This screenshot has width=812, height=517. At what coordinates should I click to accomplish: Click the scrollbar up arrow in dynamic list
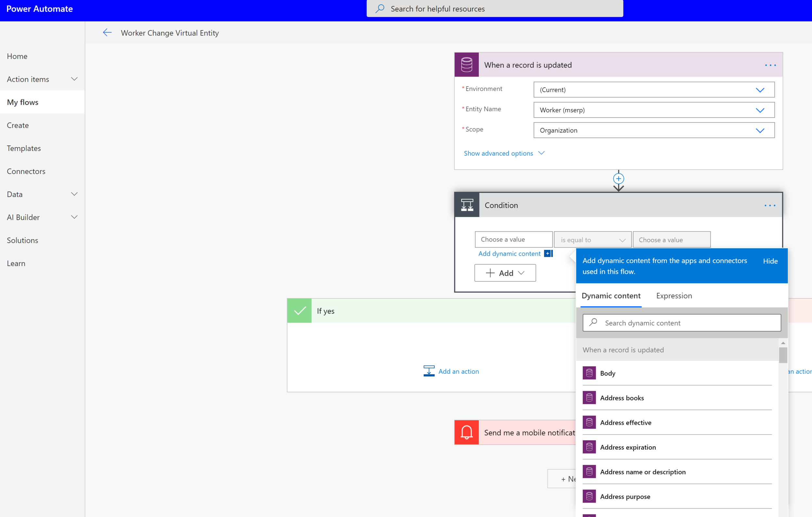tap(783, 343)
